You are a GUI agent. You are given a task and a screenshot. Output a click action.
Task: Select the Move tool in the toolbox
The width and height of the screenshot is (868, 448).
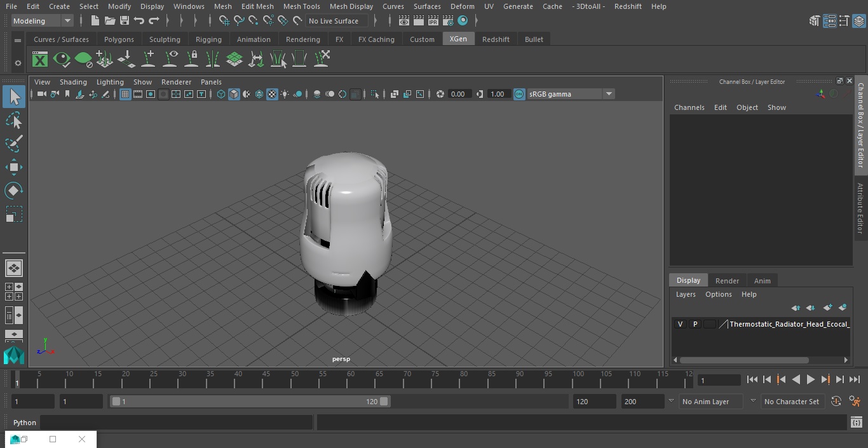(13, 168)
